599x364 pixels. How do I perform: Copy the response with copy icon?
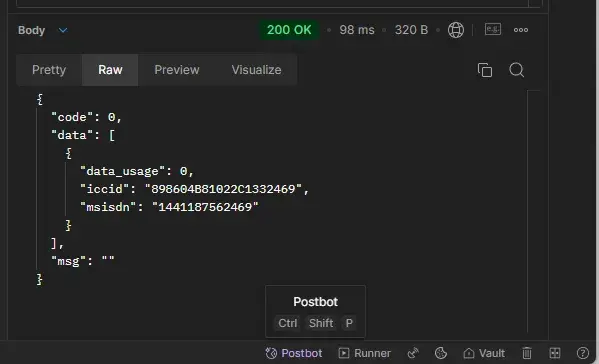pyautogui.click(x=485, y=70)
